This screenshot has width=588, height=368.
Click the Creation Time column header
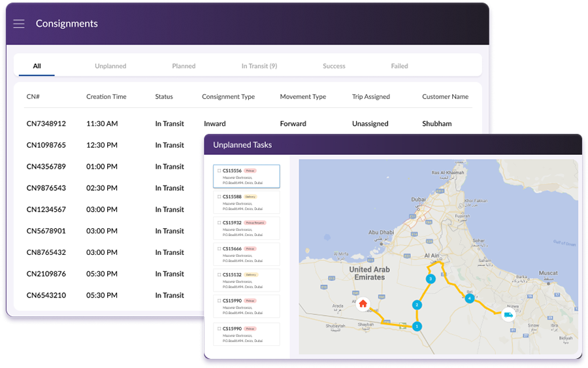point(106,97)
